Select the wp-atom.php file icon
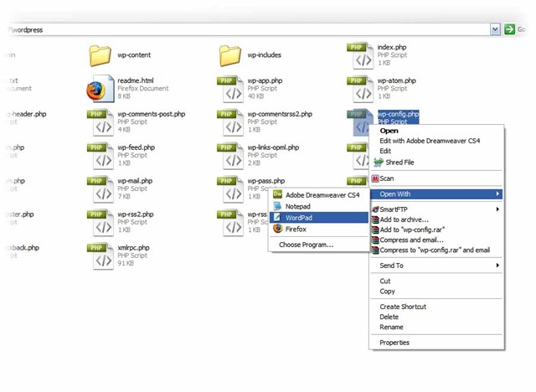Screen dimensions: 536x392 click(x=360, y=89)
